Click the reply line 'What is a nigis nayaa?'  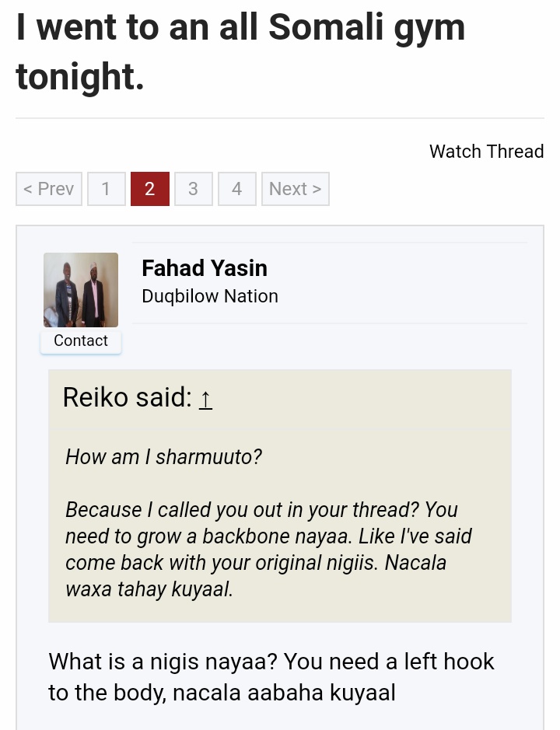(271, 662)
